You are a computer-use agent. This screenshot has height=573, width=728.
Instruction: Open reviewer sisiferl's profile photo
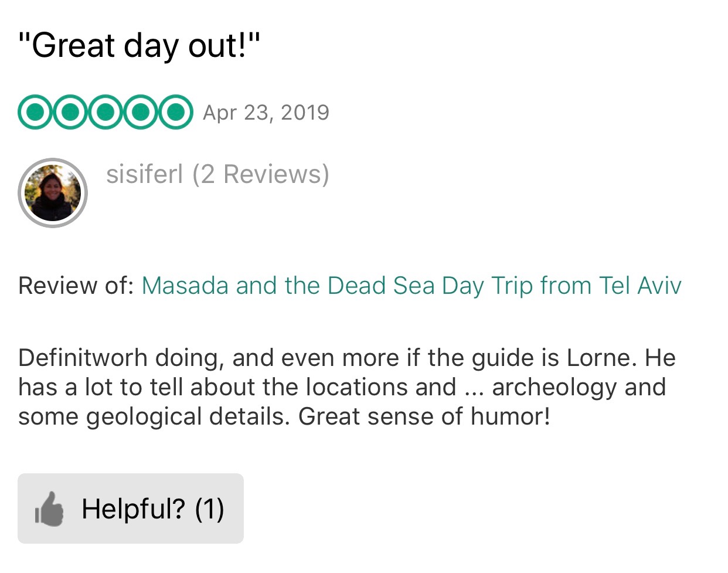pos(53,193)
